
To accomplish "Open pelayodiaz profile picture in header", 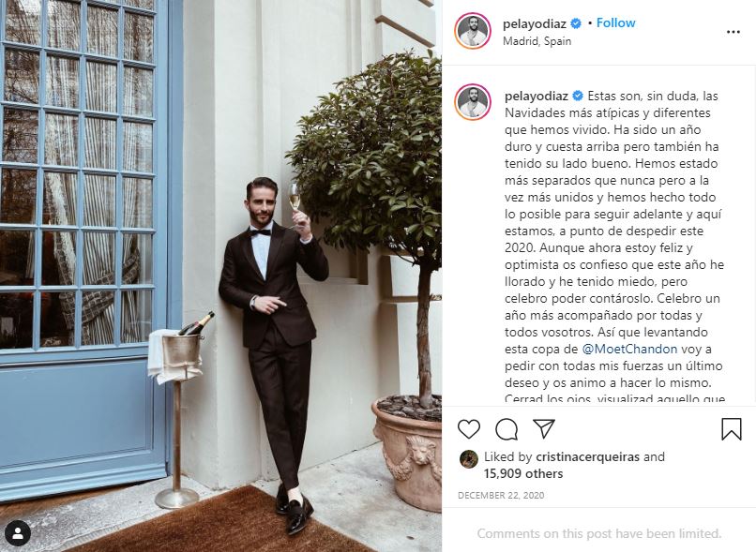I will click(473, 31).
